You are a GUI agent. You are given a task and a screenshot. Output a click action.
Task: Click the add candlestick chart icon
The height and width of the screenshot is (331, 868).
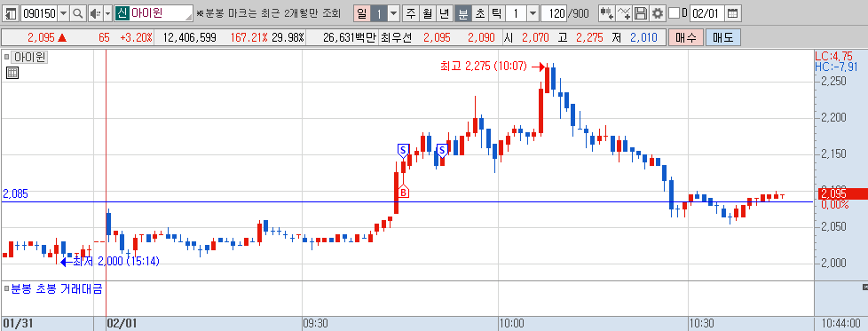[607, 13]
